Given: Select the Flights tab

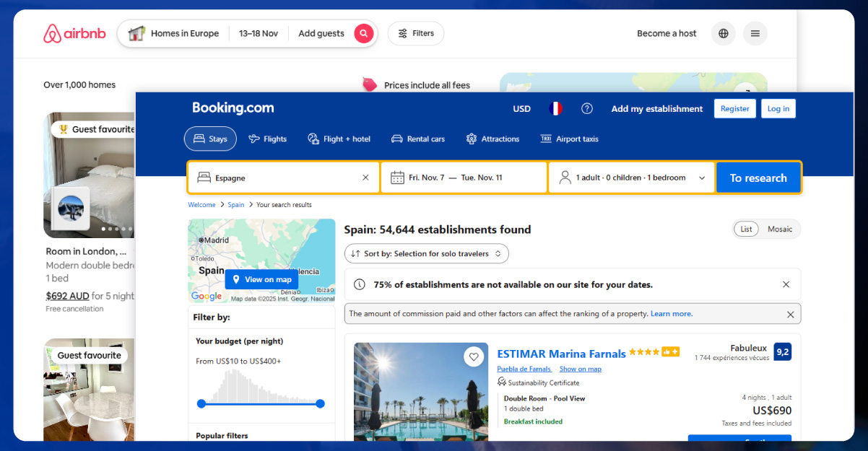Looking at the screenshot, I should [x=267, y=139].
